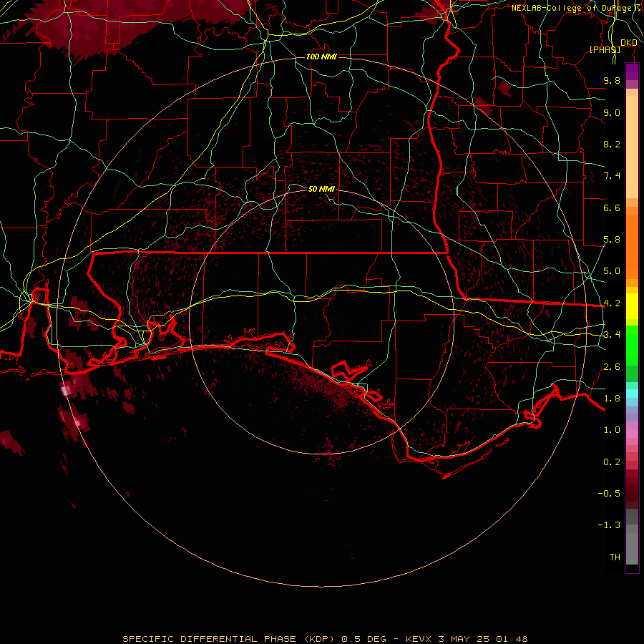Click the 2.6 value on the scale

612,367
